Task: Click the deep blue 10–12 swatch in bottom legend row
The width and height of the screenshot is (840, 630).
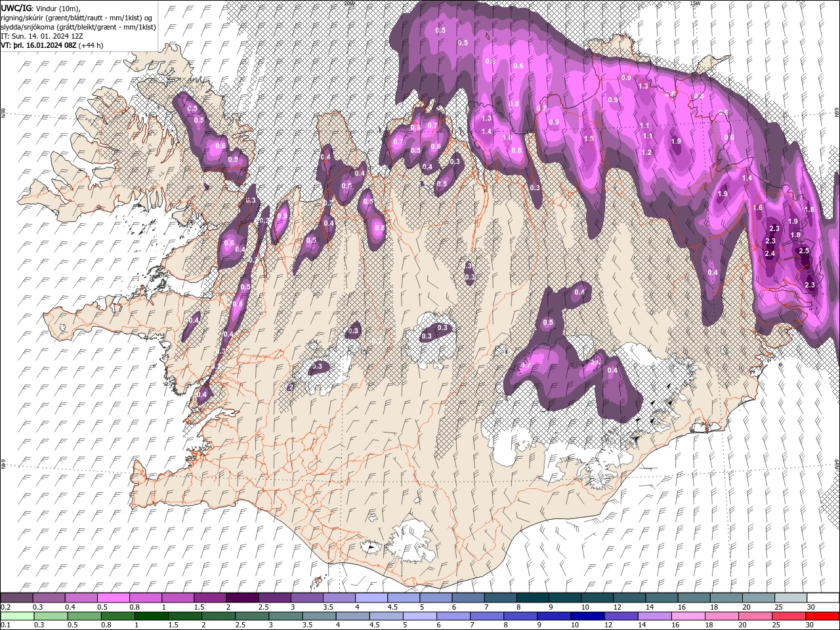Action: (587, 616)
